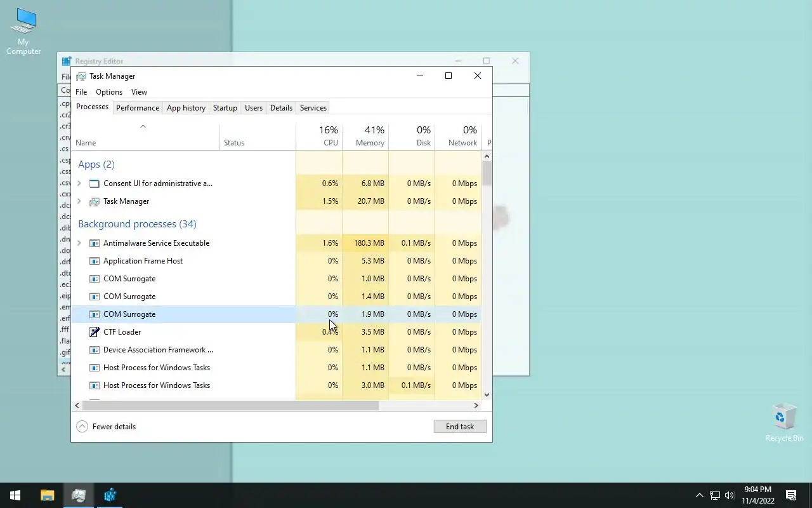Click the horizontal scrollbar left arrow
The image size is (812, 508).
tap(77, 405)
